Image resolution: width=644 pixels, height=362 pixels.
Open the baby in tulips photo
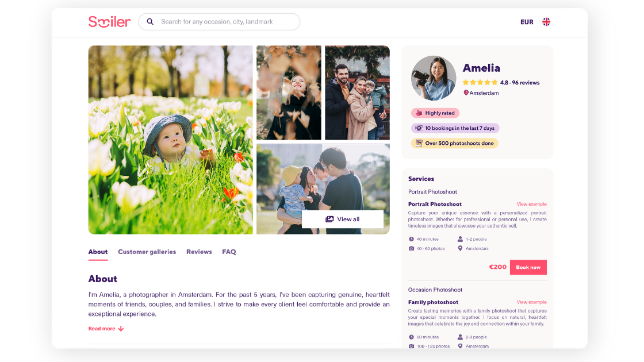[170, 140]
